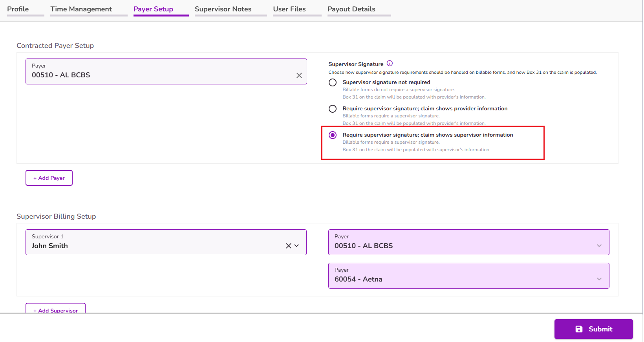
Task: Click the Add Payer button
Action: click(x=49, y=178)
